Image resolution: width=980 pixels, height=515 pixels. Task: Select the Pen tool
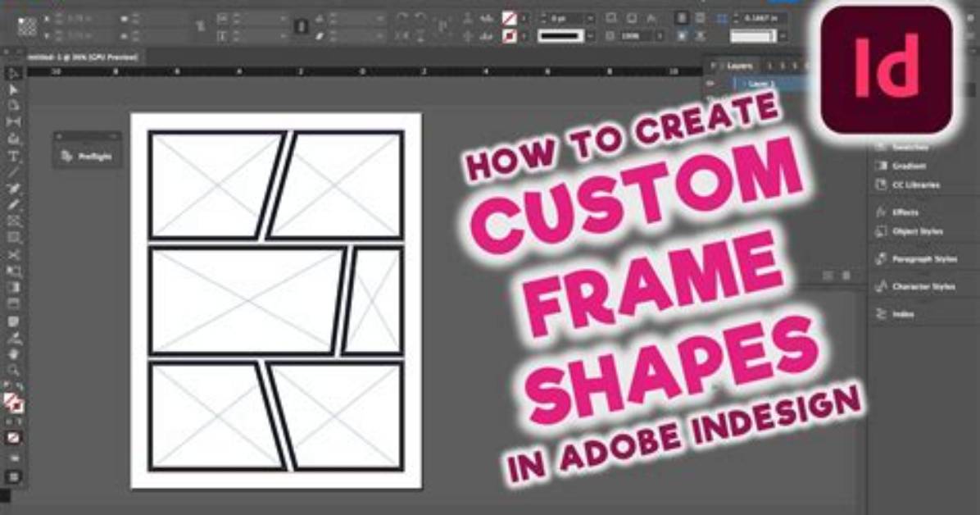point(13,189)
